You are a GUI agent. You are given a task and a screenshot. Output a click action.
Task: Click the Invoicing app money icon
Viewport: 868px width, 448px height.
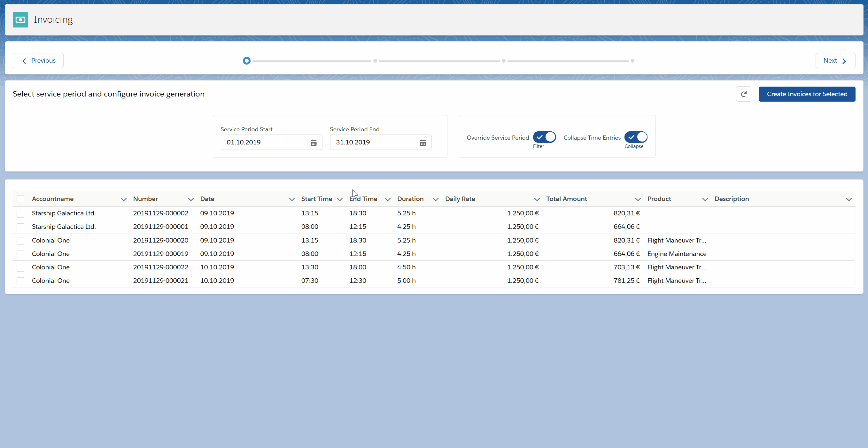(20, 20)
